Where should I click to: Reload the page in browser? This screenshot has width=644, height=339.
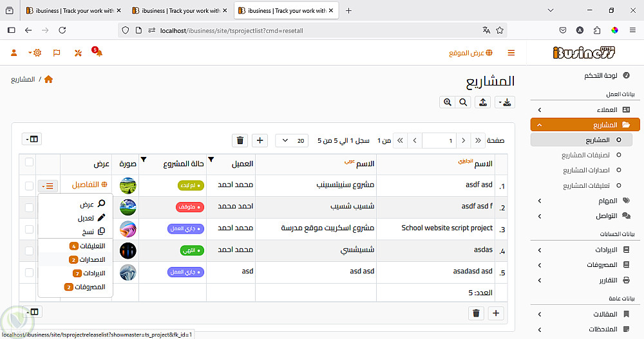[62, 30]
